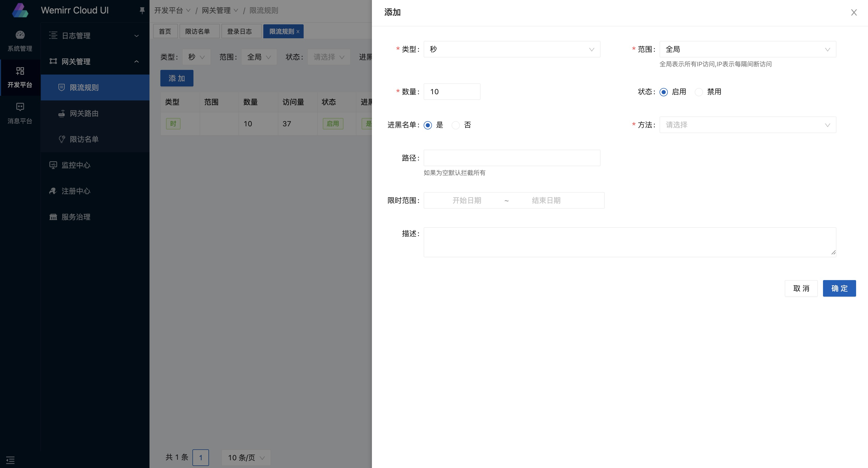Choose 否 for 进黑名单
Screen dimensions: 868x468
pyautogui.click(x=455, y=125)
